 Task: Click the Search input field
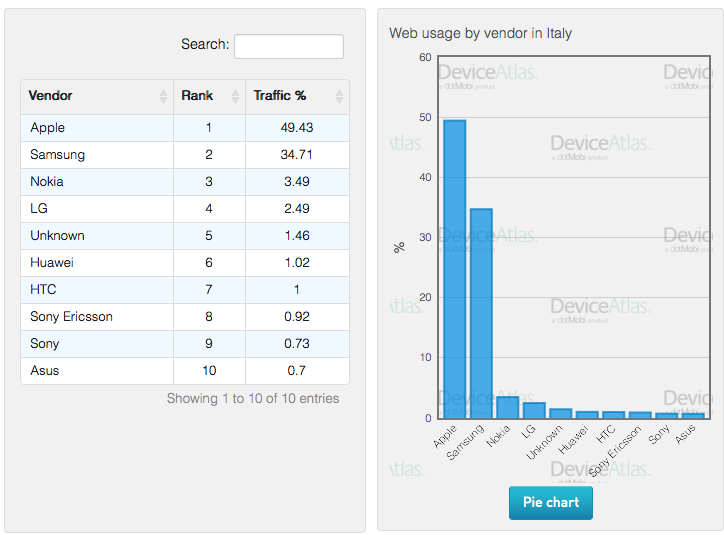[x=289, y=46]
